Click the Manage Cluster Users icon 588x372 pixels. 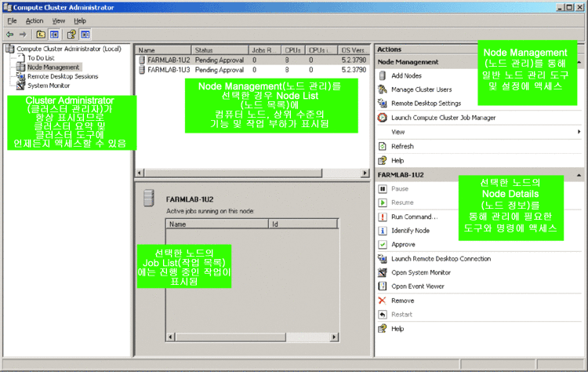tap(382, 89)
